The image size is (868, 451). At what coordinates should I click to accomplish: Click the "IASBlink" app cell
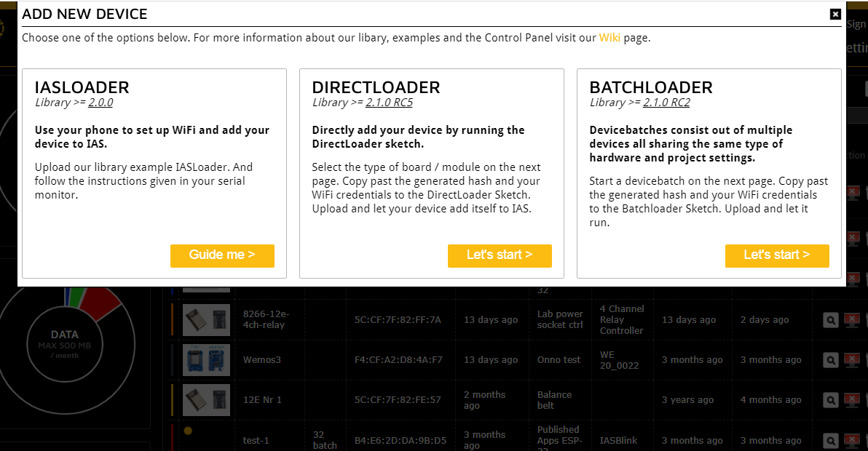click(x=618, y=441)
